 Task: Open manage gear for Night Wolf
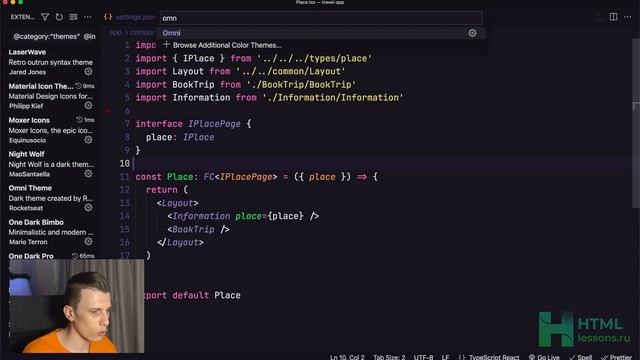[88, 173]
